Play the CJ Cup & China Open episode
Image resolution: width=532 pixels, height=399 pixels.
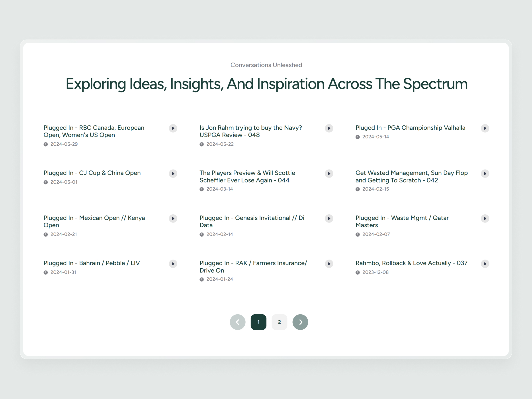(173, 173)
